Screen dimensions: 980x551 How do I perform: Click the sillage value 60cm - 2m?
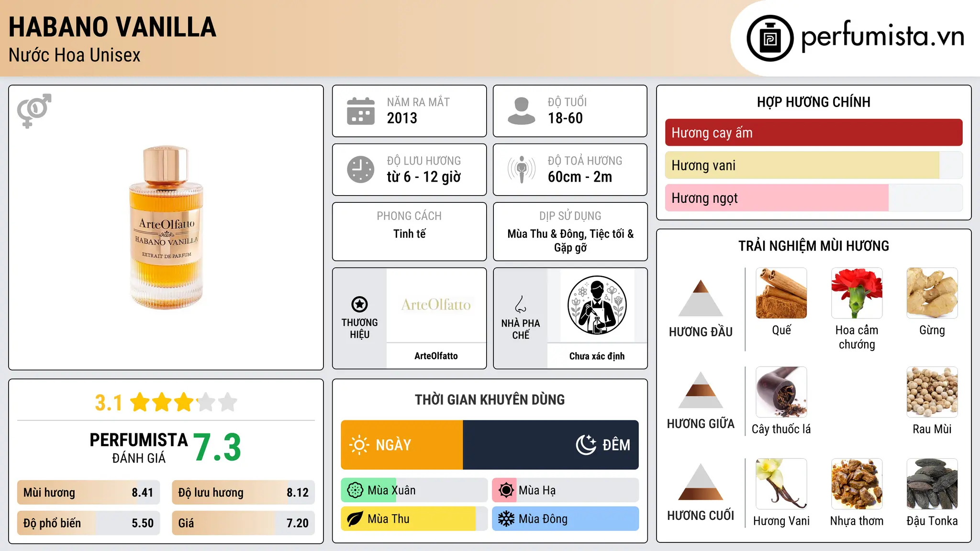(x=580, y=177)
